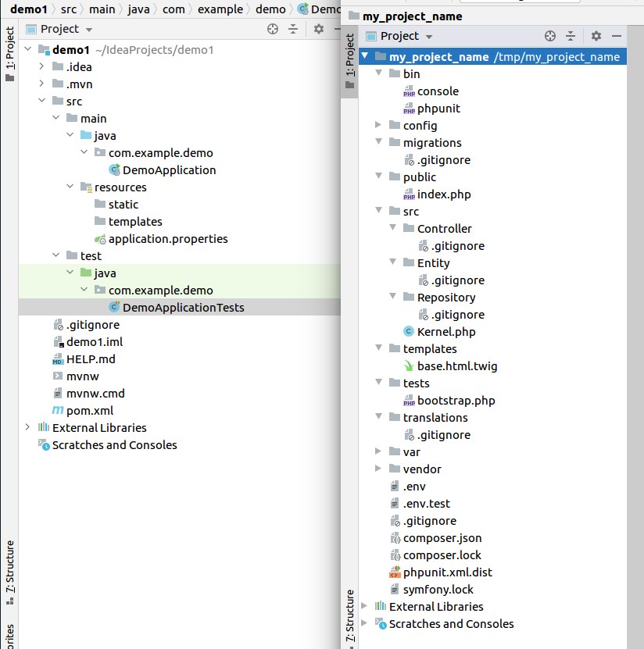Expand Scratches and Consoles in my_project_name window
644x649 pixels.
point(364,623)
